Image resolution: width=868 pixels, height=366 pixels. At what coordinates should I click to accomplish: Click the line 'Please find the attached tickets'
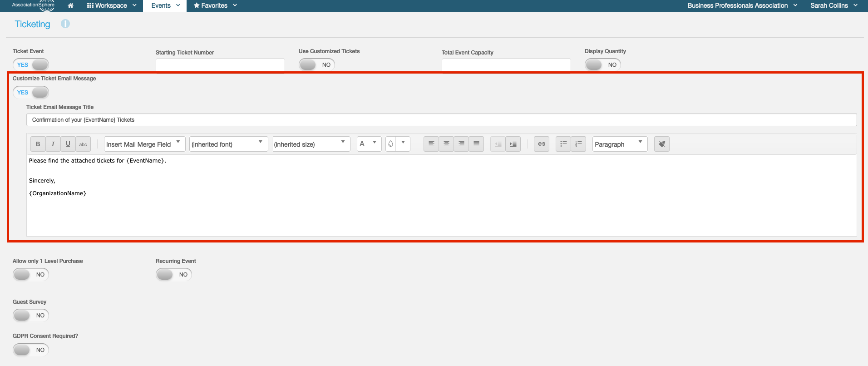(98, 161)
